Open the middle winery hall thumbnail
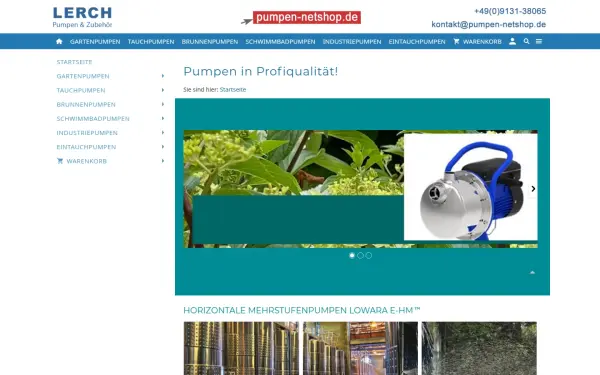Screen dimensions: 600x375 [x=360, y=348]
